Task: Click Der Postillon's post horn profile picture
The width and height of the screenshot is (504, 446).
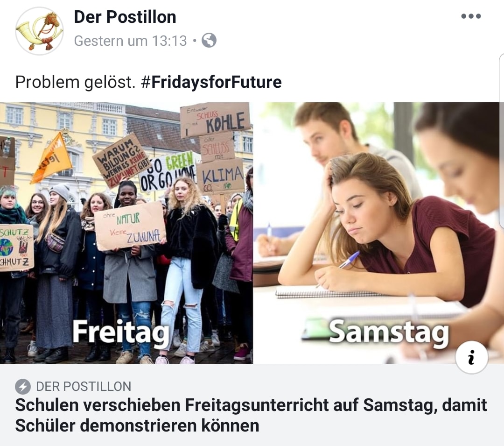Action: (x=39, y=31)
